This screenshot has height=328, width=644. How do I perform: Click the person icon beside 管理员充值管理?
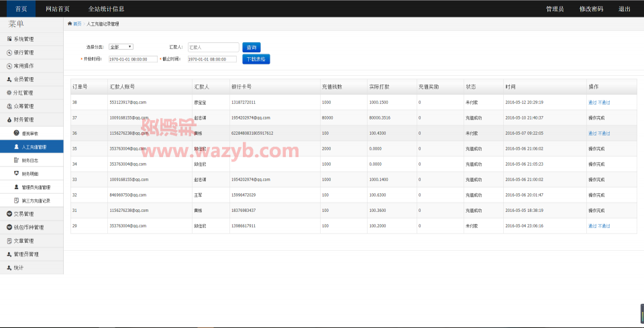[x=16, y=186]
